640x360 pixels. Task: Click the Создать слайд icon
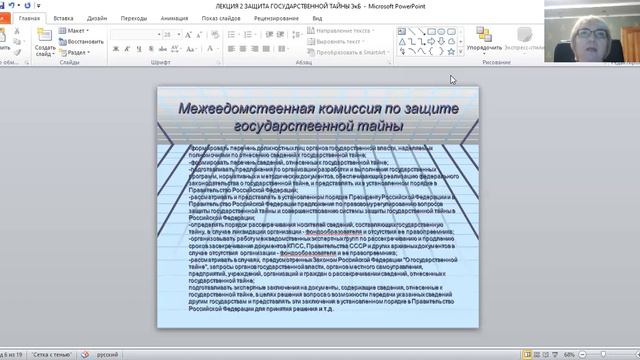coord(44,35)
